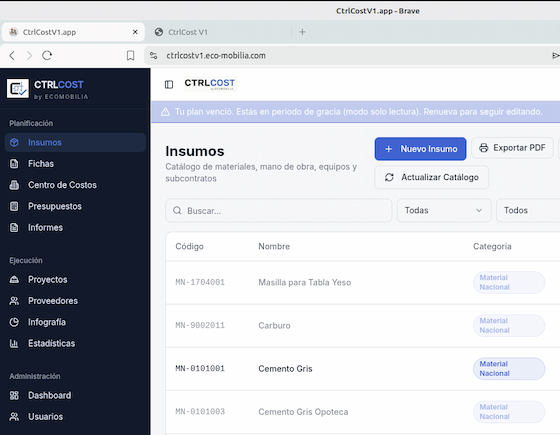Viewport: 560px width, 435px height.
Task: Go back in browser history
Action: [12, 55]
